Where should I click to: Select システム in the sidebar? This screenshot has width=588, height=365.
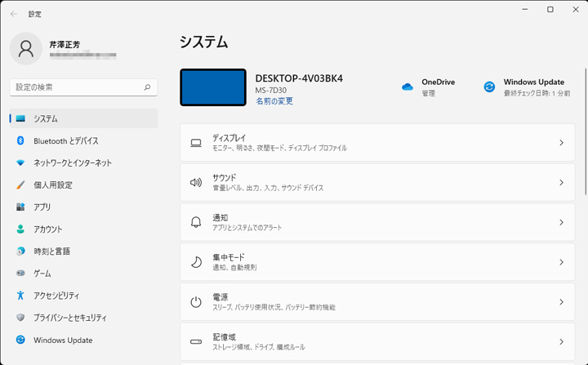tap(83, 118)
